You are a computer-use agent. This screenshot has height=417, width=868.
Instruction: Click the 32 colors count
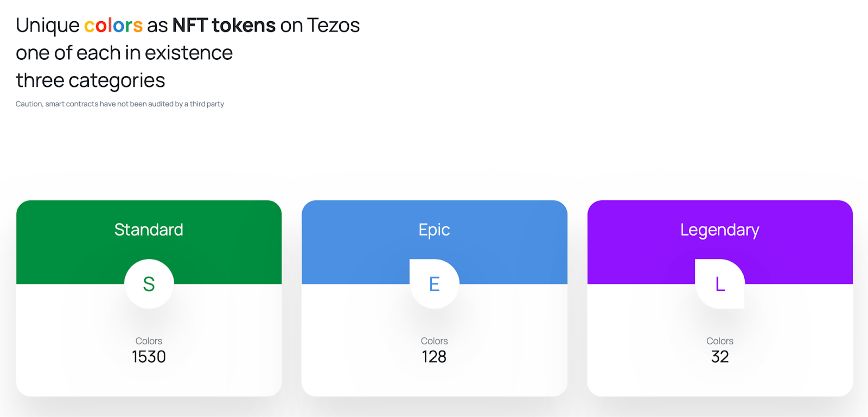pyautogui.click(x=720, y=357)
